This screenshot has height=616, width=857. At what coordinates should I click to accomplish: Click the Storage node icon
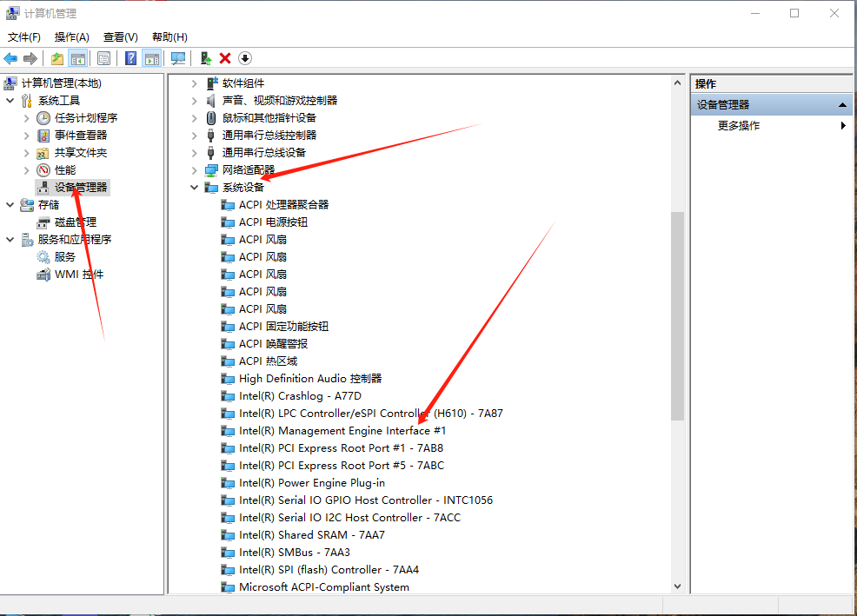coord(27,205)
